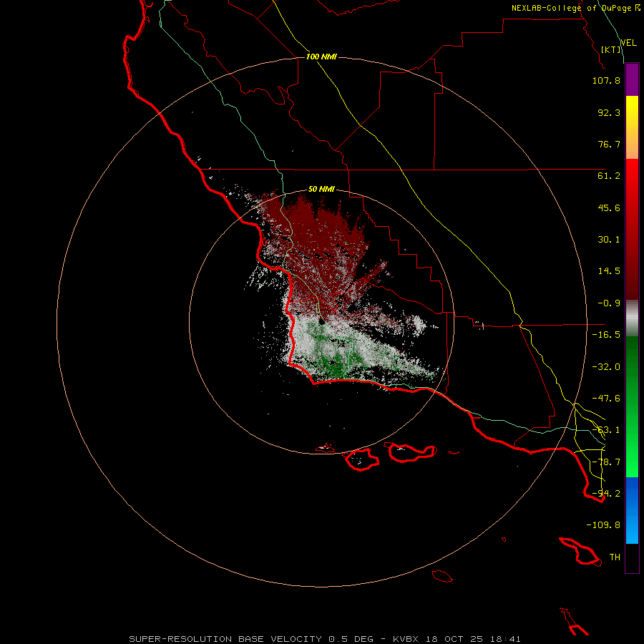Select the 107.8 legend value
This screenshot has width=644, height=644.
[606, 80]
